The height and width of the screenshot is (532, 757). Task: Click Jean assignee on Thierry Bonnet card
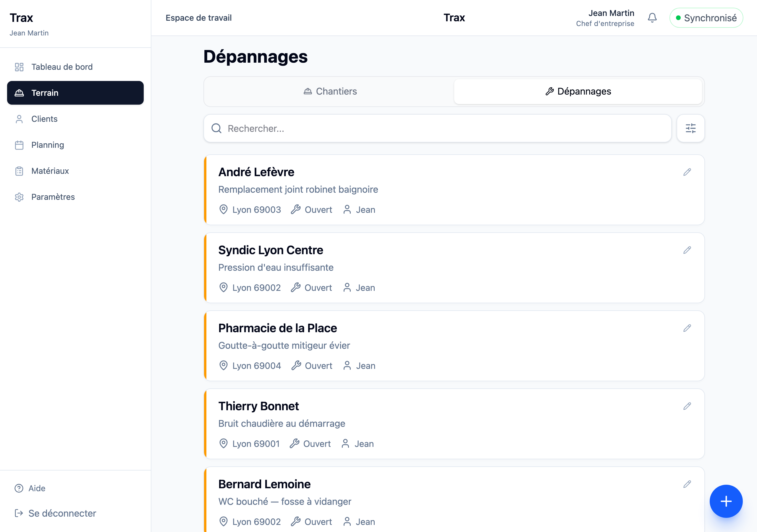pos(364,444)
